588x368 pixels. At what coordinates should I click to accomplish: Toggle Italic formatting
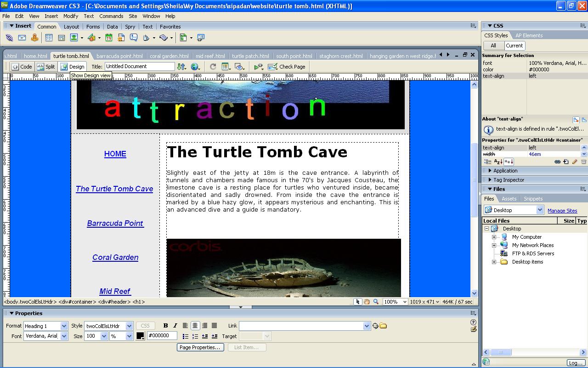point(175,326)
